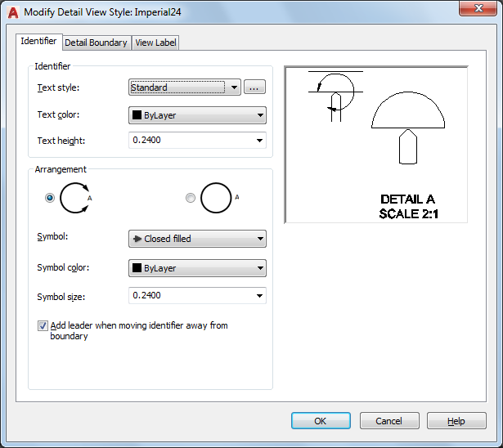The width and height of the screenshot is (503, 448).
Task: Open Symbol color ByLayer color picker
Action: [197, 268]
